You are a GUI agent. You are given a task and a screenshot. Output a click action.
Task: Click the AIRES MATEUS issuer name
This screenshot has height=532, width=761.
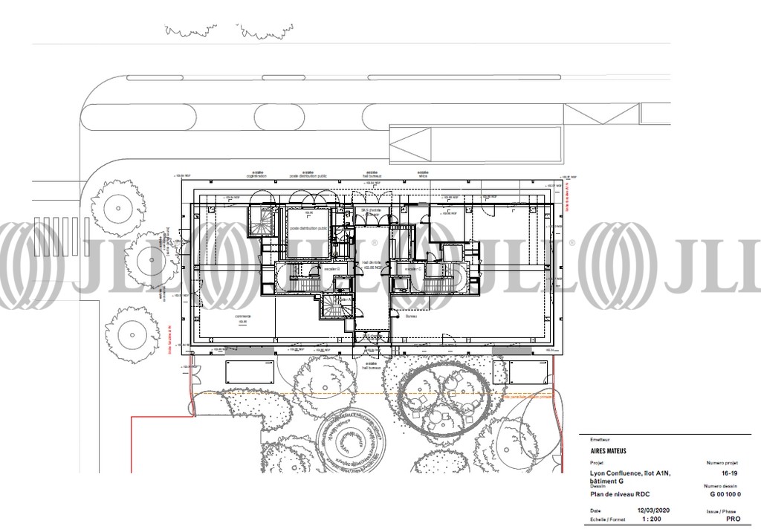click(606, 450)
